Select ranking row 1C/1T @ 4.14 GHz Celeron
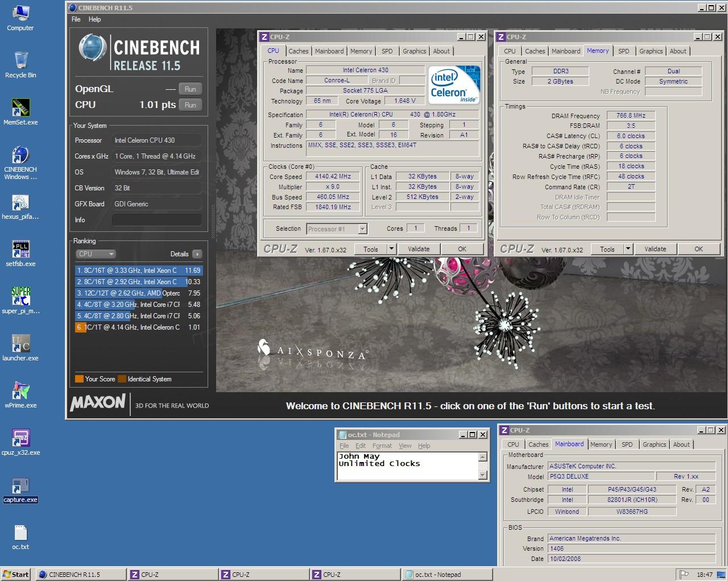 pyautogui.click(x=139, y=327)
